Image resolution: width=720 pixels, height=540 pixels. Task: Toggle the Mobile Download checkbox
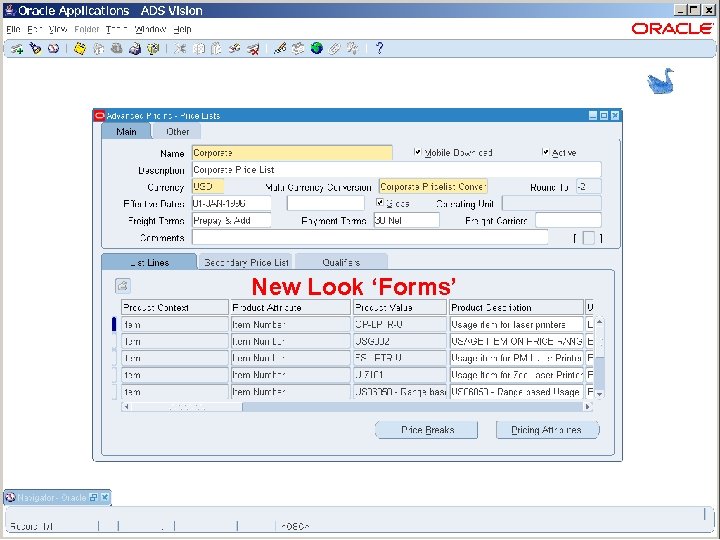(x=417, y=152)
